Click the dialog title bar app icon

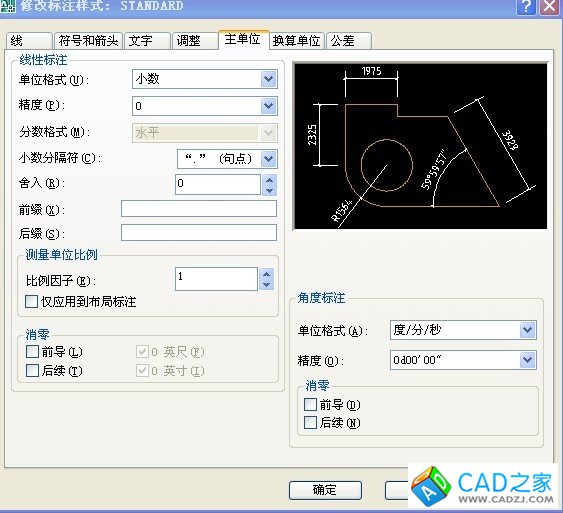pyautogui.click(x=7, y=6)
